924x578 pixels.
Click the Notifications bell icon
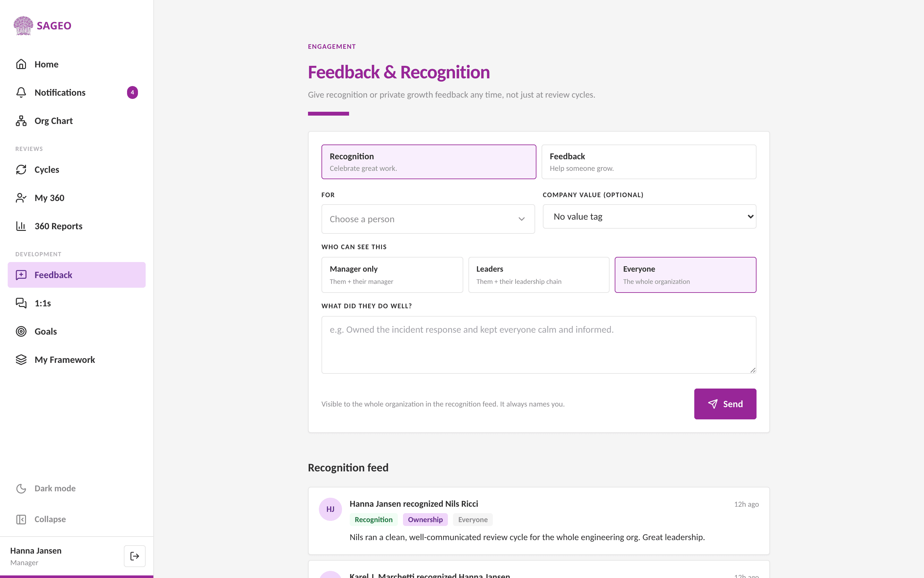coord(21,92)
